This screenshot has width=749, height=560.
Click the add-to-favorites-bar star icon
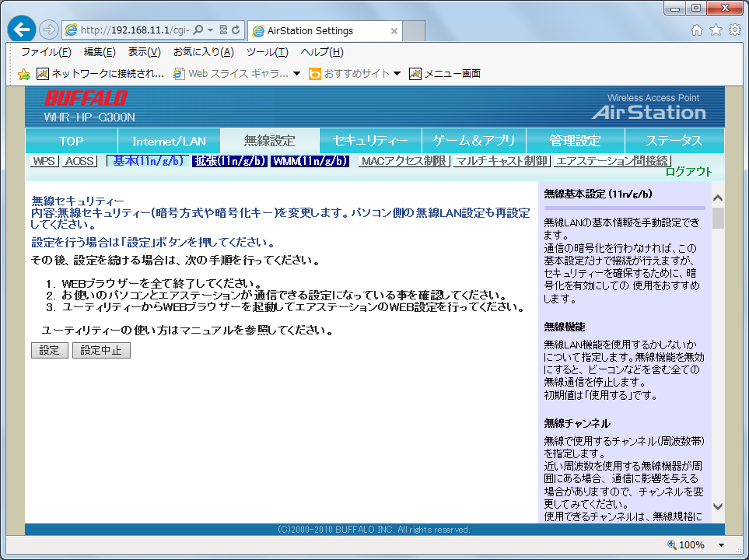pos(24,74)
